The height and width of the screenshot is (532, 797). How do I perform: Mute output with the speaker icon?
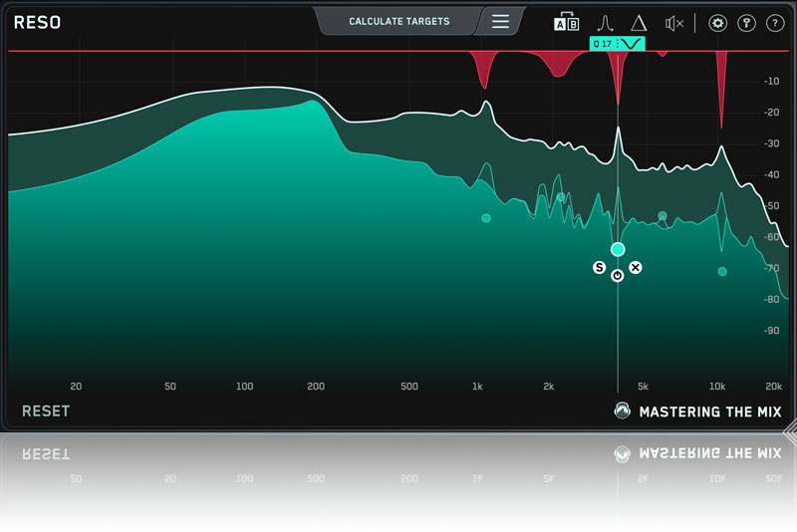click(x=674, y=23)
